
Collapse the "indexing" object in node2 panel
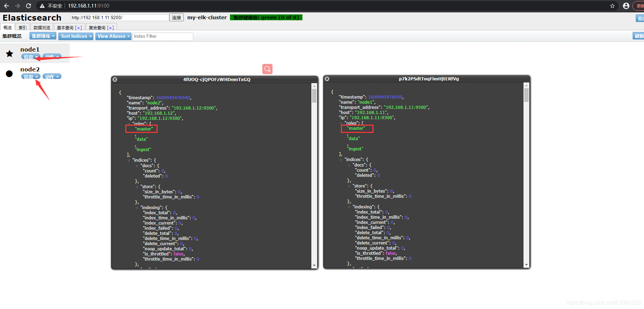[x=137, y=208]
